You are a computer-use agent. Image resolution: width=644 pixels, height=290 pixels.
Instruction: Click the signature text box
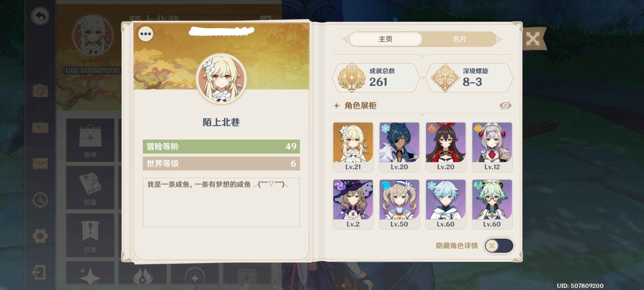coord(221,202)
